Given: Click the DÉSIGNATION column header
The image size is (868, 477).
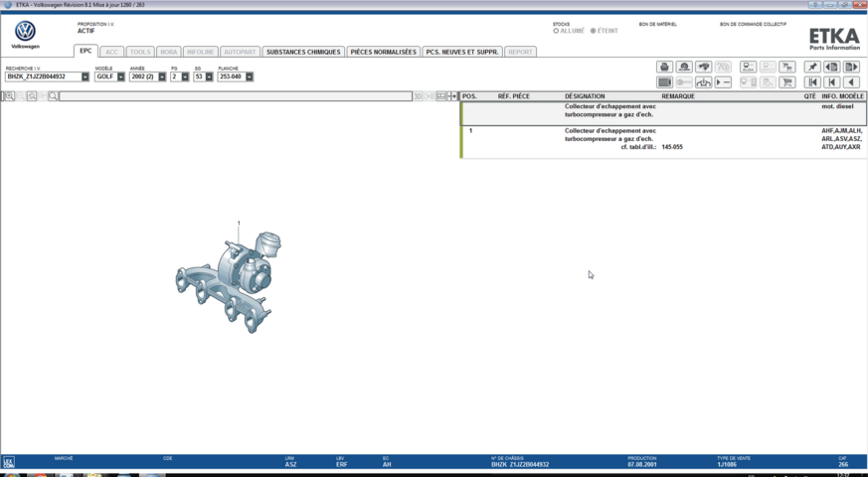Looking at the screenshot, I should 585,96.
